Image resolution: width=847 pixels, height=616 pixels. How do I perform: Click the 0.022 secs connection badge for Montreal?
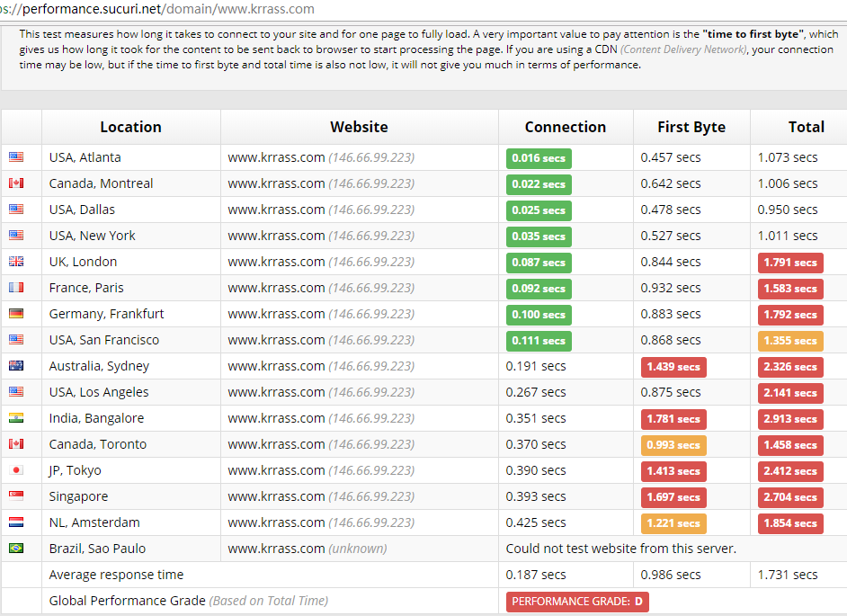tap(539, 184)
